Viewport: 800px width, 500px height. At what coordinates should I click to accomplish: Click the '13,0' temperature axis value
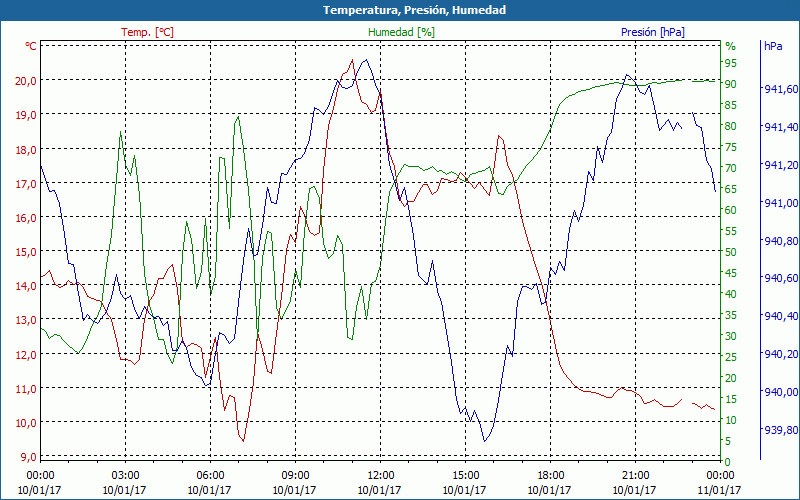27,320
